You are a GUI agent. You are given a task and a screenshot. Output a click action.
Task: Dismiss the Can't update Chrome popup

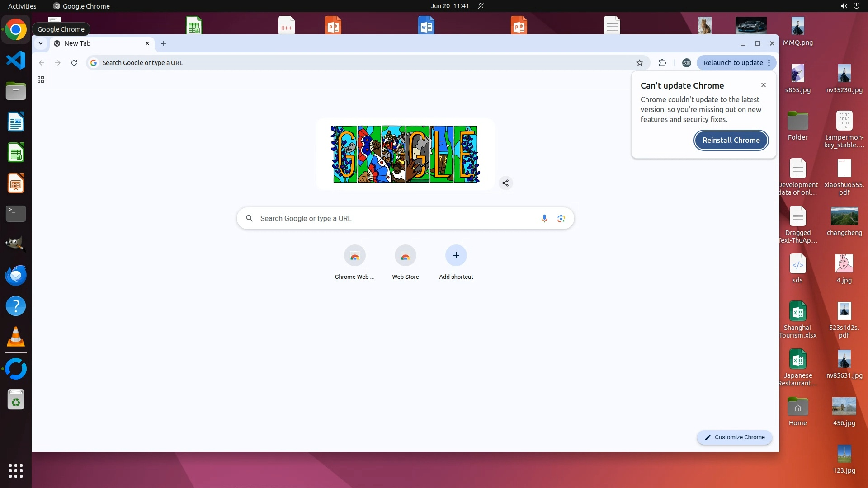coord(764,85)
